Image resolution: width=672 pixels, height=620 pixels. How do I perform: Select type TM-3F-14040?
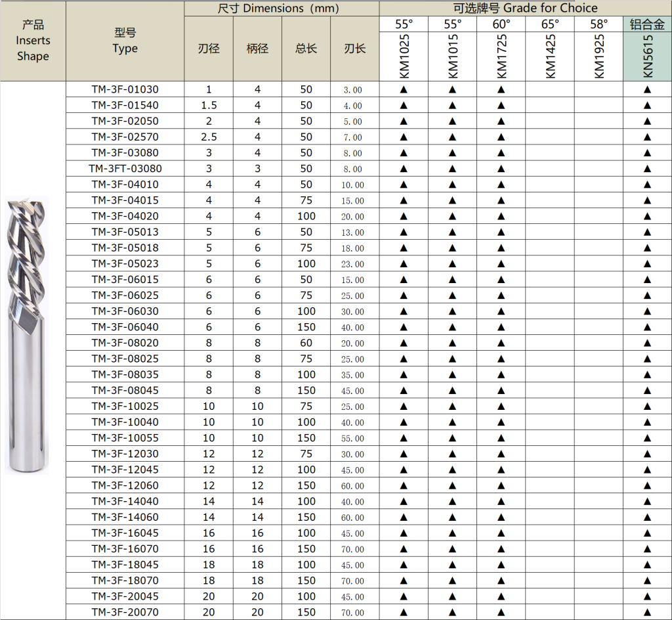click(x=125, y=502)
